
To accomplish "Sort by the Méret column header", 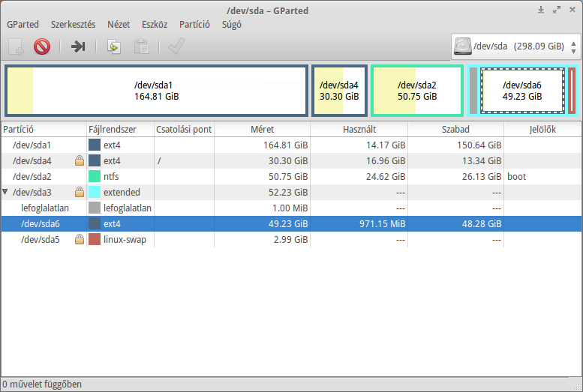I will [262, 130].
